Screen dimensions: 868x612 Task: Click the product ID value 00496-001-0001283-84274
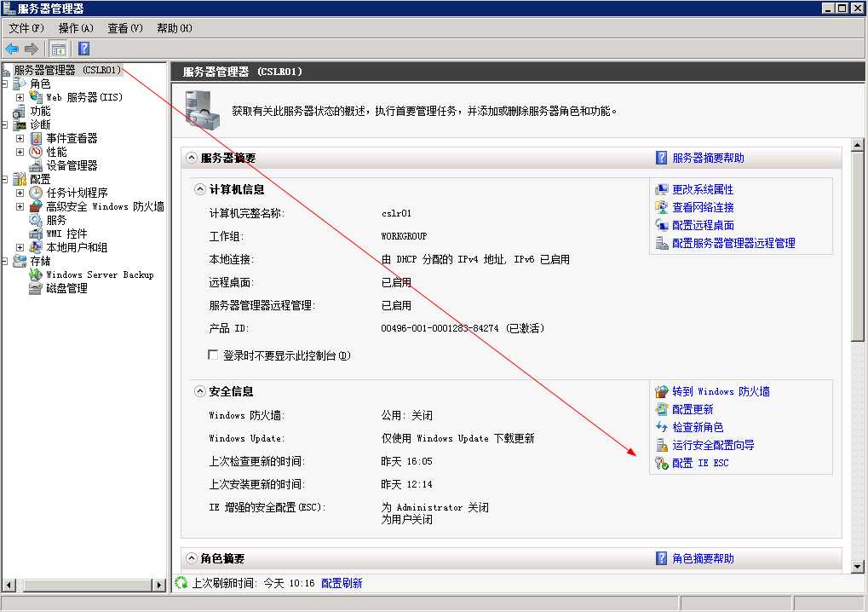point(440,328)
